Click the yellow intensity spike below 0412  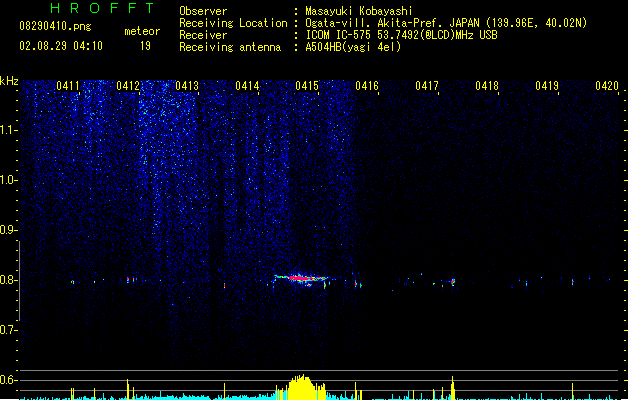128,389
